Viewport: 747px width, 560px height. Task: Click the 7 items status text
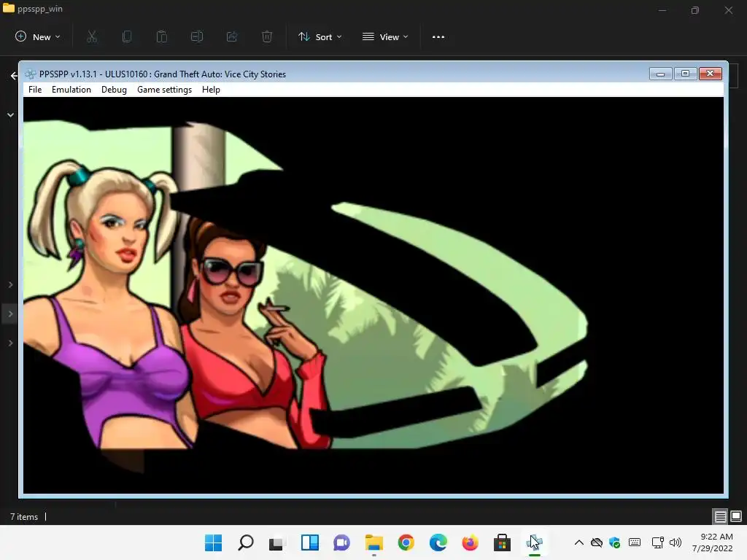coord(24,517)
